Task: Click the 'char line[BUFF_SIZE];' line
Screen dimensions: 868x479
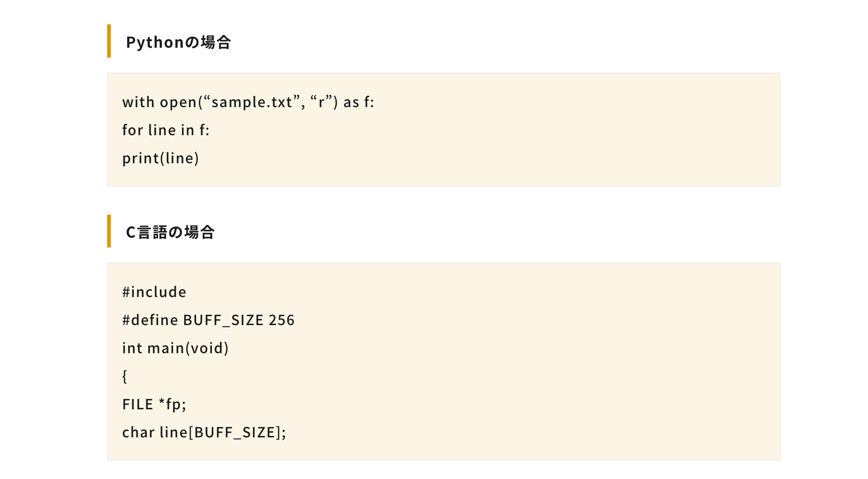Action: pos(204,433)
